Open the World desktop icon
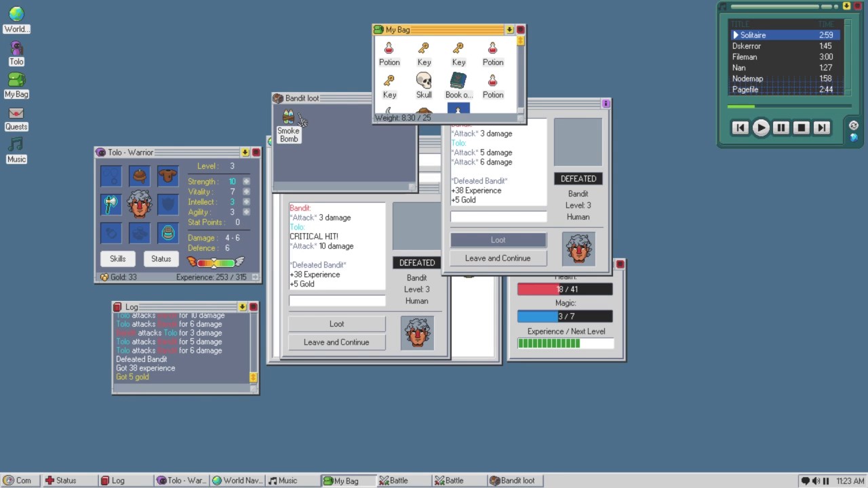Screen dimensions: 868x488 [16, 20]
